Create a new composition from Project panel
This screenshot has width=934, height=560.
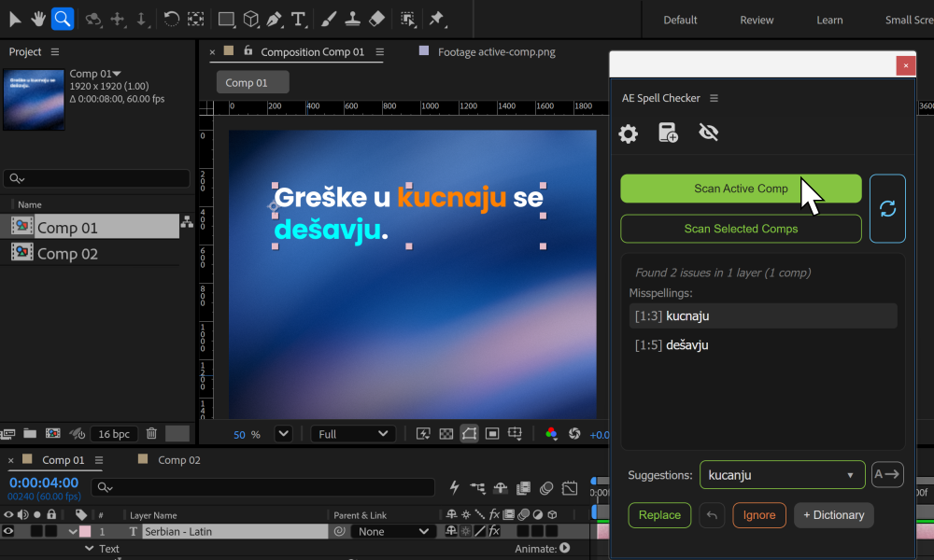pyautogui.click(x=53, y=433)
